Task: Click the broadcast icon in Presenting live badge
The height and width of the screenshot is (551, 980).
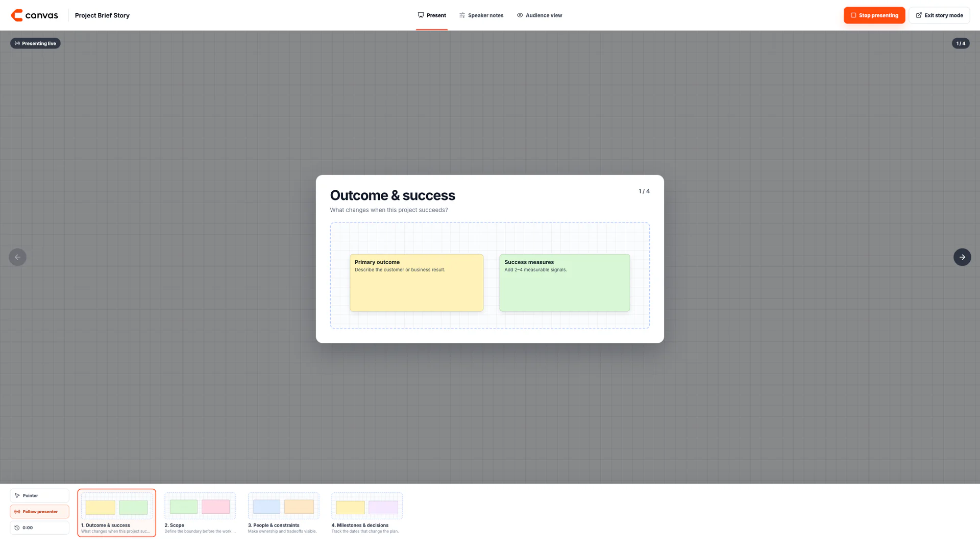Action: (x=17, y=43)
